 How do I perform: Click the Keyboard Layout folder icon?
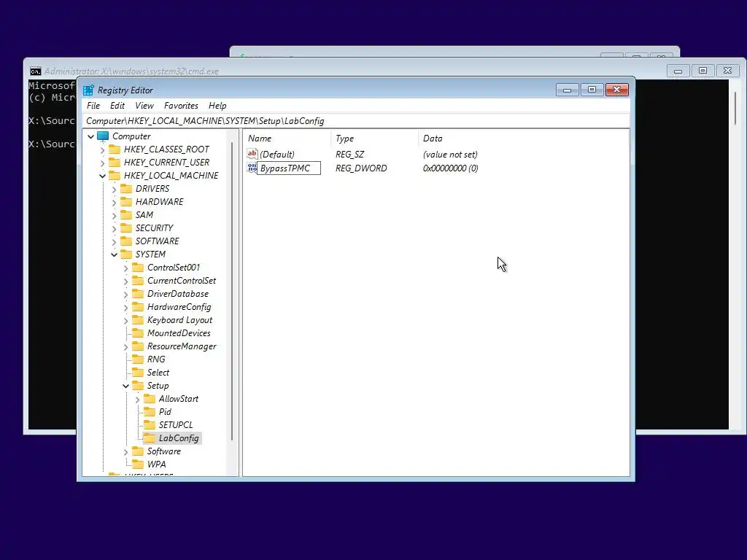coord(138,320)
